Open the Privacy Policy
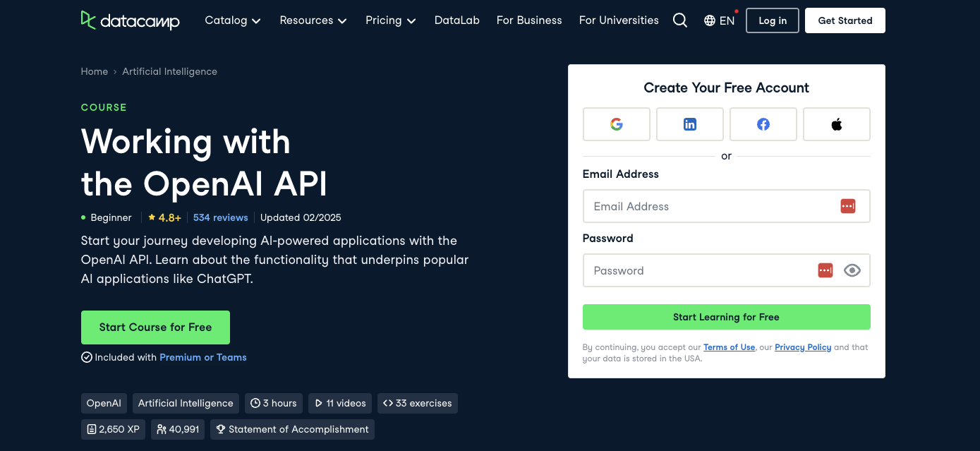The image size is (980, 451). click(x=803, y=347)
